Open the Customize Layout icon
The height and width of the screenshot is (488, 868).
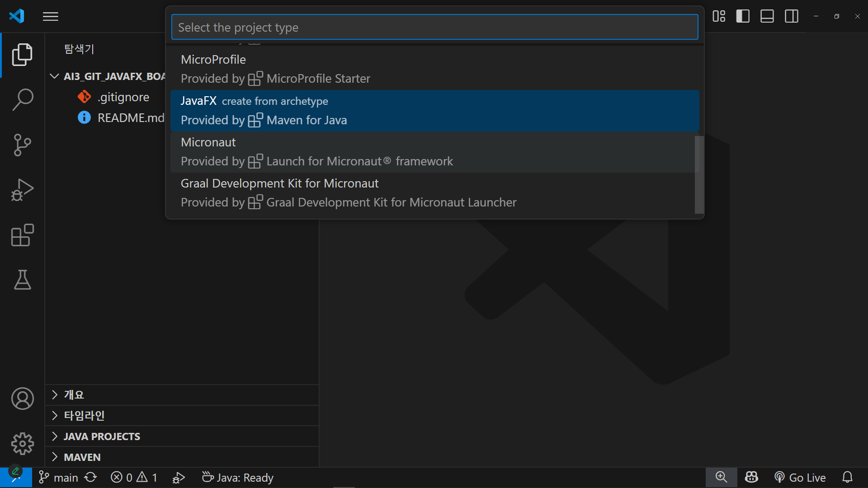coord(719,16)
